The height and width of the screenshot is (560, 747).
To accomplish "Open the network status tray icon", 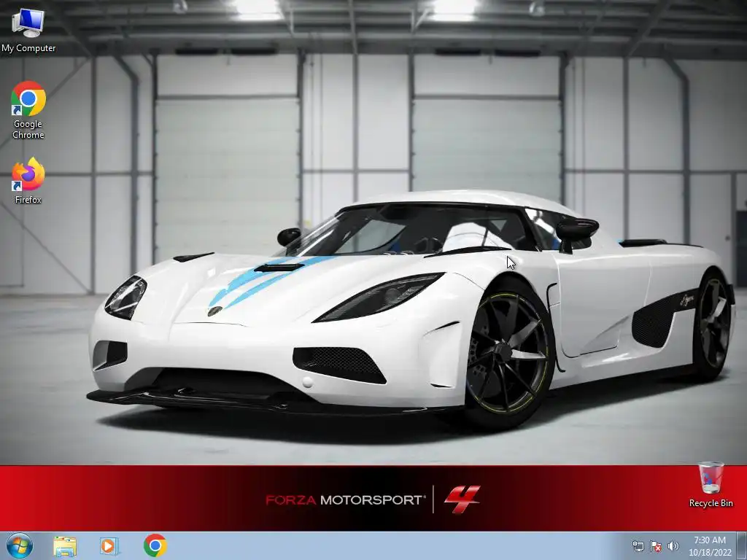I will click(x=638, y=546).
